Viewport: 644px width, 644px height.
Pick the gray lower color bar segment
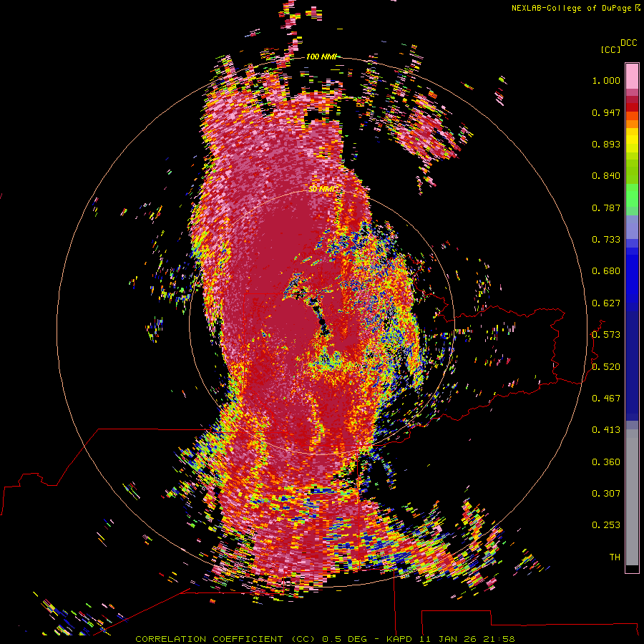632,497
